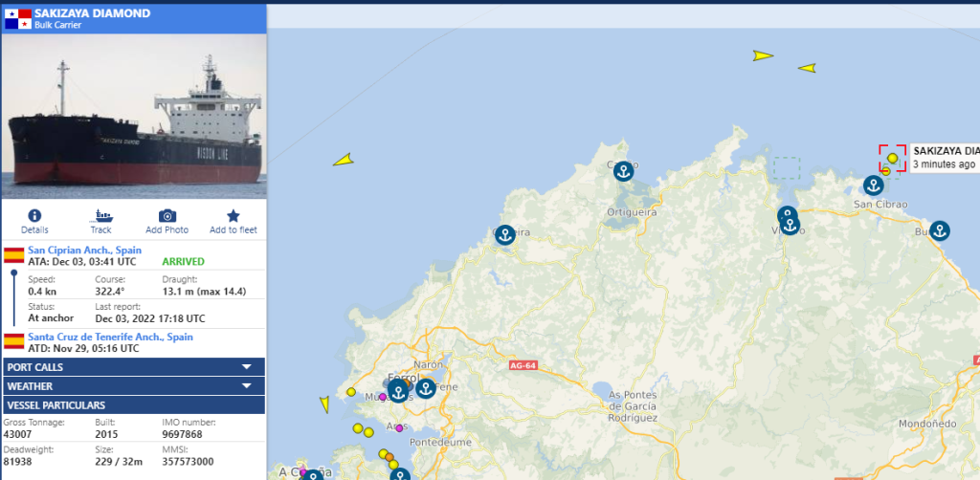Select the San Cibrao anchor port marker
Screen dimensions: 980x480
pyautogui.click(x=872, y=185)
